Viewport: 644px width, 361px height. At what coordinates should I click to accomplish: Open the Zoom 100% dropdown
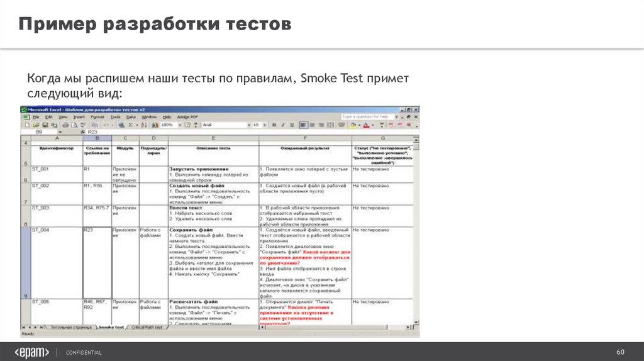tap(179, 125)
